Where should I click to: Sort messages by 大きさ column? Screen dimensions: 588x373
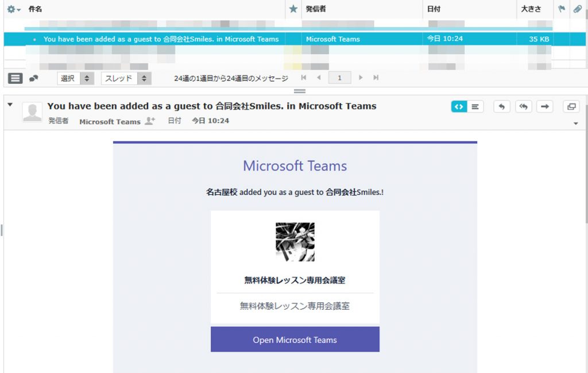pyautogui.click(x=531, y=9)
